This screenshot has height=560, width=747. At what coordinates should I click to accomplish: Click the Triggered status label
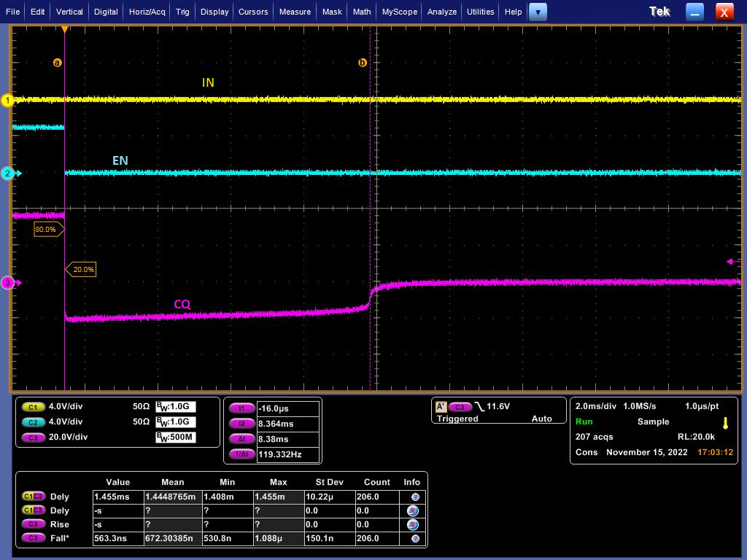tap(457, 419)
